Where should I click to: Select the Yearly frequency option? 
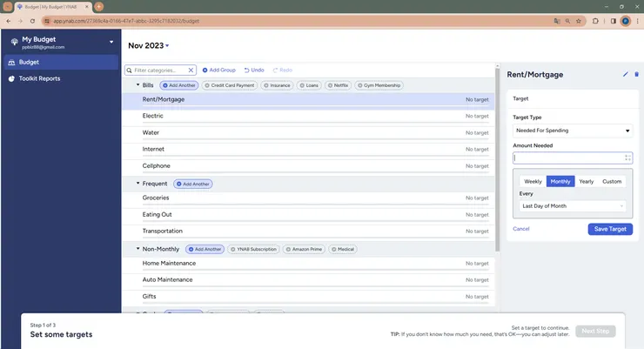(x=586, y=182)
